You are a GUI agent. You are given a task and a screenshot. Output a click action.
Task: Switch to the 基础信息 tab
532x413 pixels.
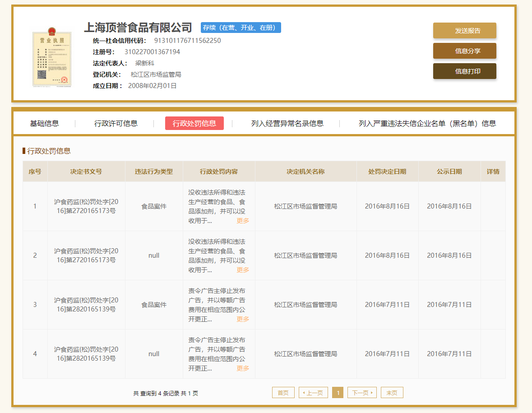[45, 124]
